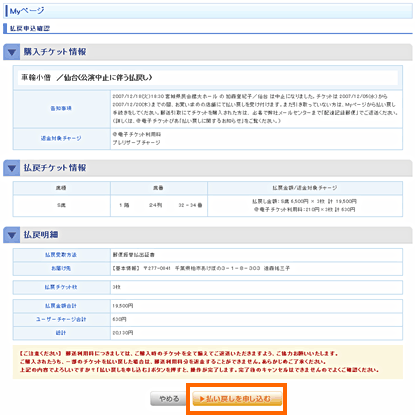Click the 車輪小僧／仙台 ticket title row
This screenshot has width=415, height=415.
coord(208,78)
